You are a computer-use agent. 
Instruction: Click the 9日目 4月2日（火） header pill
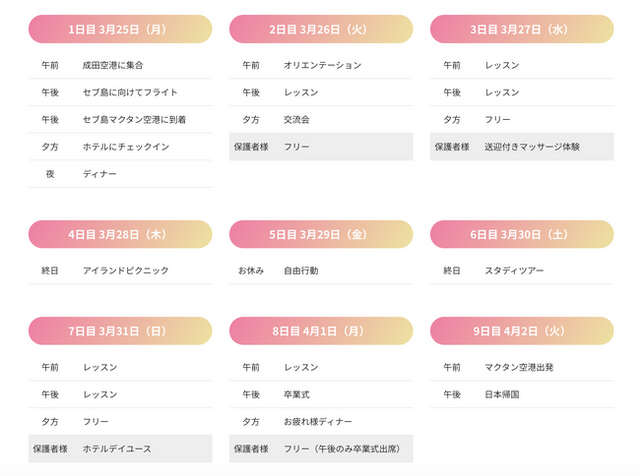click(x=522, y=331)
